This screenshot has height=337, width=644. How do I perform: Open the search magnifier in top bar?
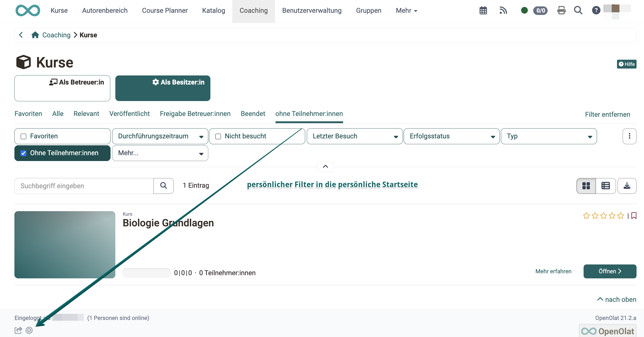point(578,10)
